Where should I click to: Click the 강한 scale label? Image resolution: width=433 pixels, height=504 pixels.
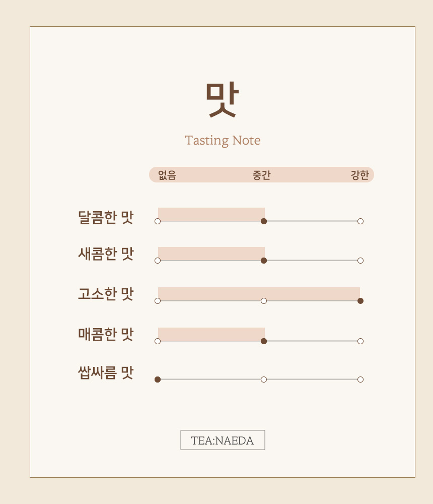[x=359, y=175]
